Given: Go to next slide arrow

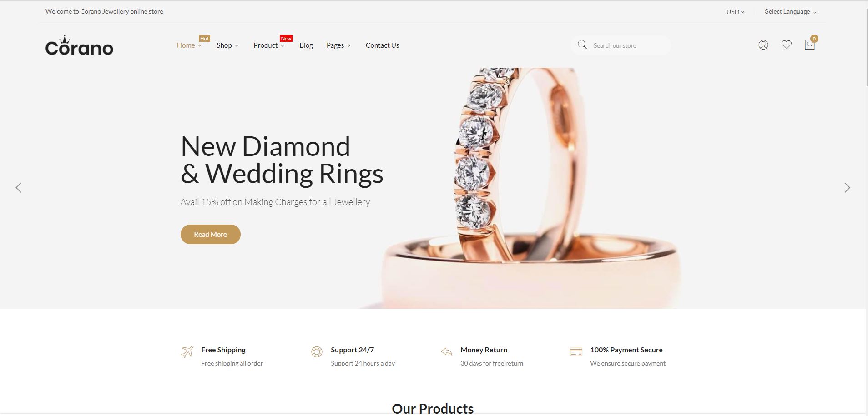Looking at the screenshot, I should click(x=847, y=188).
